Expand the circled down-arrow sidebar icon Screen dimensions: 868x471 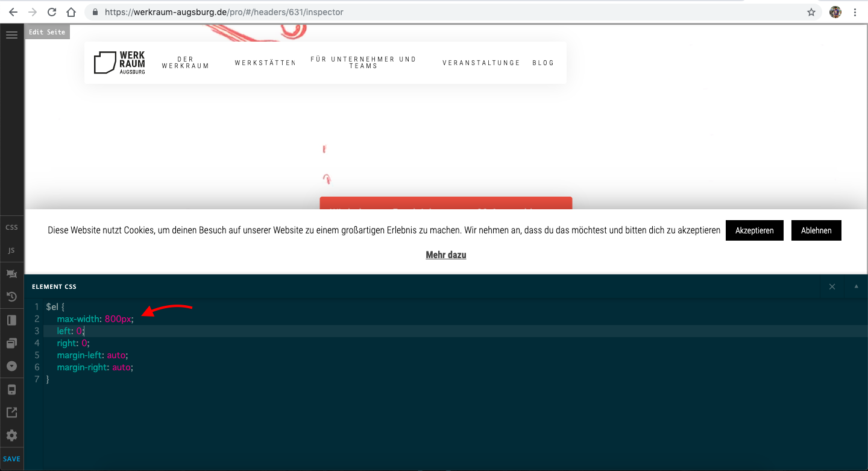point(11,366)
